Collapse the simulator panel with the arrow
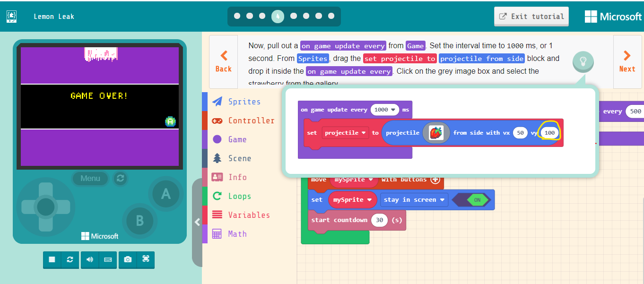 pos(197,222)
